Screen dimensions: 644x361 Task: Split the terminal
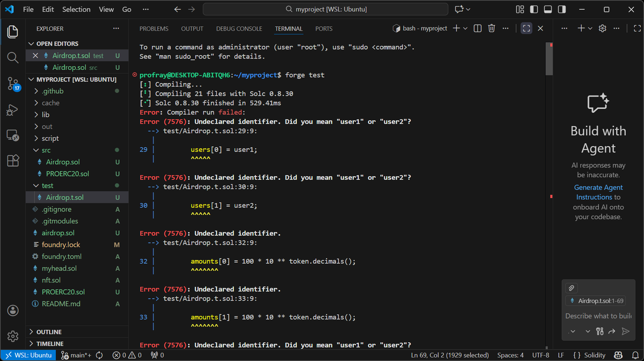(x=478, y=28)
